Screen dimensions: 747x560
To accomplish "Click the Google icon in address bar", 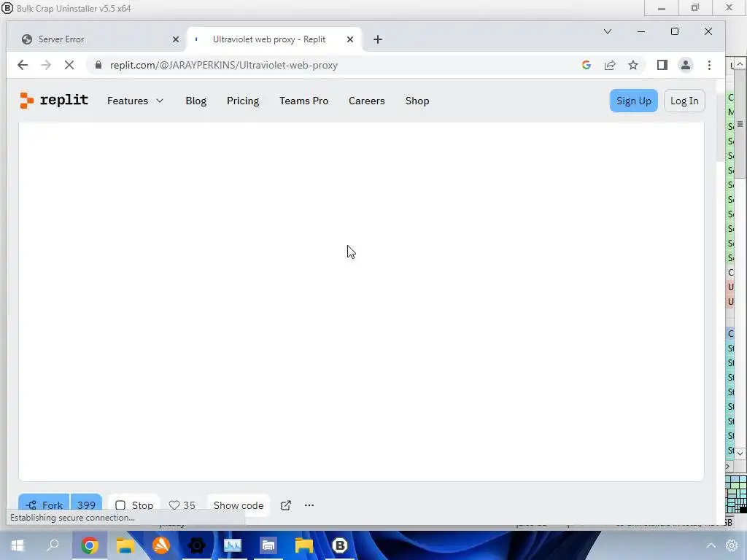I will pyautogui.click(x=587, y=65).
